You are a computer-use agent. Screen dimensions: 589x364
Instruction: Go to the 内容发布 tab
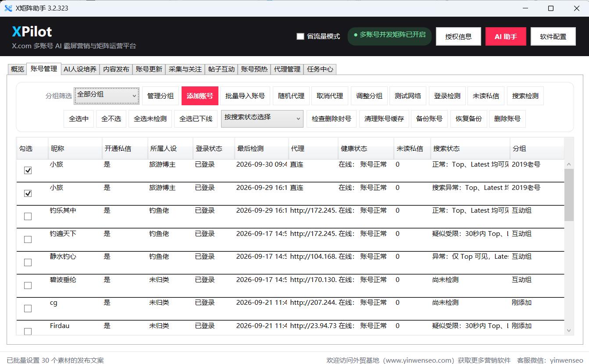coord(116,69)
